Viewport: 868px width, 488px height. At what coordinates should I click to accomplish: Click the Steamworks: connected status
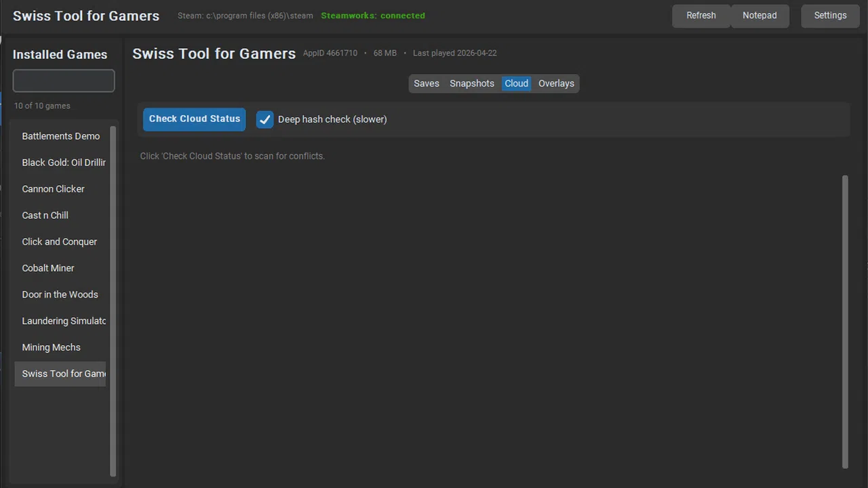pos(373,16)
